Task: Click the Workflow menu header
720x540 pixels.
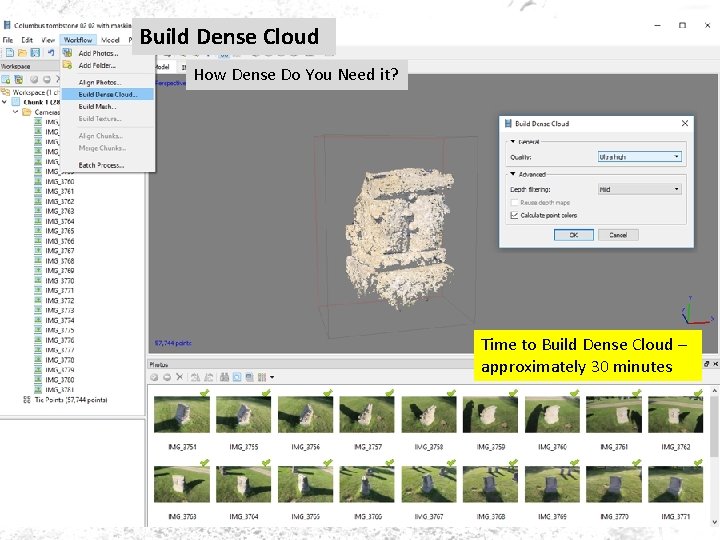Action: 78,40
